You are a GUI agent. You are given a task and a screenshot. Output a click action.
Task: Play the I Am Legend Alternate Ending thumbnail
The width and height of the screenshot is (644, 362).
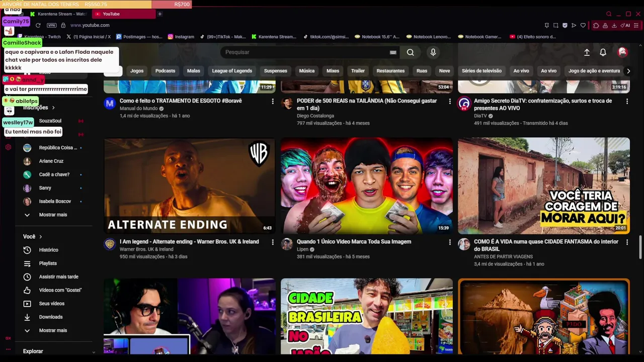click(x=190, y=186)
